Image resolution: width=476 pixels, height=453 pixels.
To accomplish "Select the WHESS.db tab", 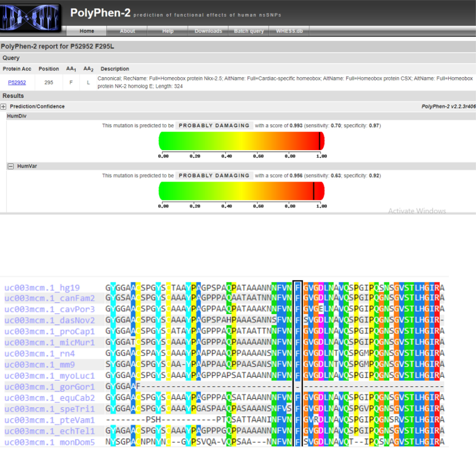I will point(288,31).
